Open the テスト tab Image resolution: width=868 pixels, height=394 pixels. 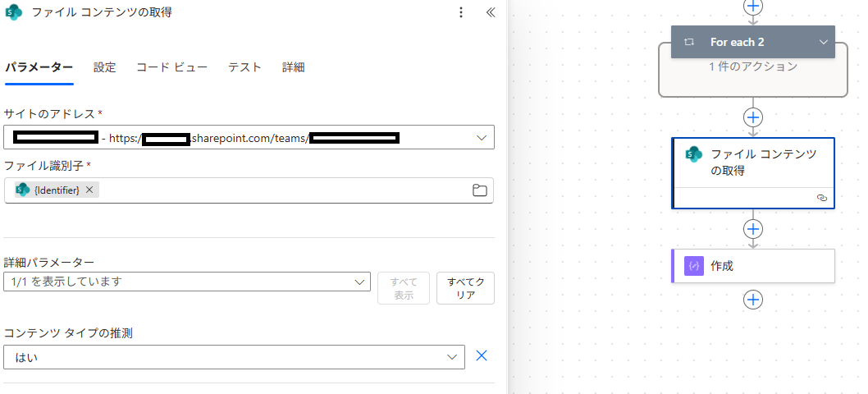click(244, 67)
